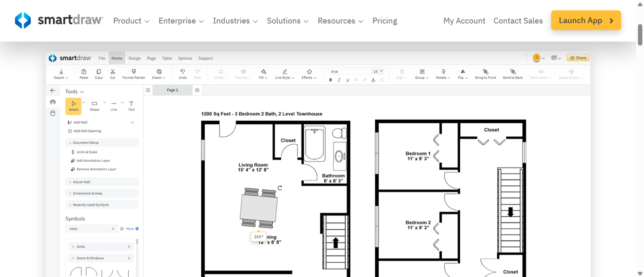Image resolution: width=644 pixels, height=277 pixels.
Task: Open the Product menu in website header
Action: coord(131,21)
